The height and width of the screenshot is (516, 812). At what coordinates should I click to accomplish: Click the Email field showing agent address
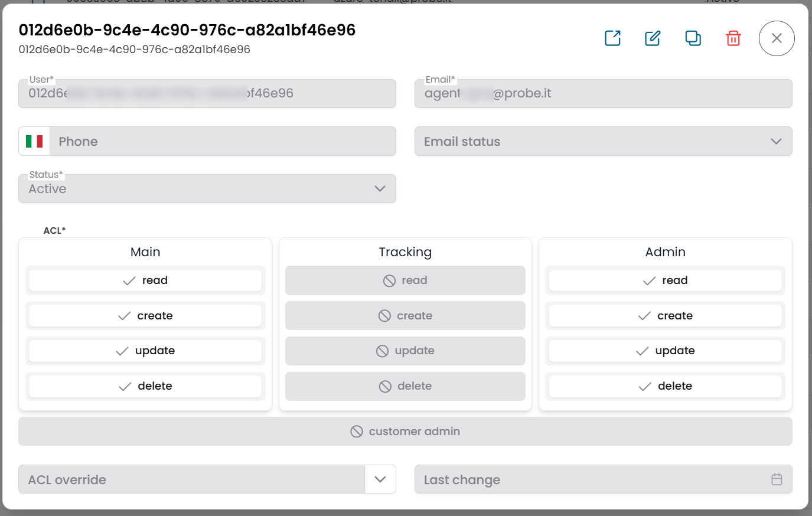(602, 93)
